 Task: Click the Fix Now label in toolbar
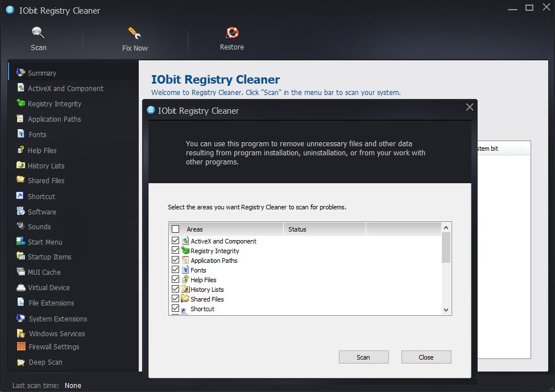click(x=135, y=48)
